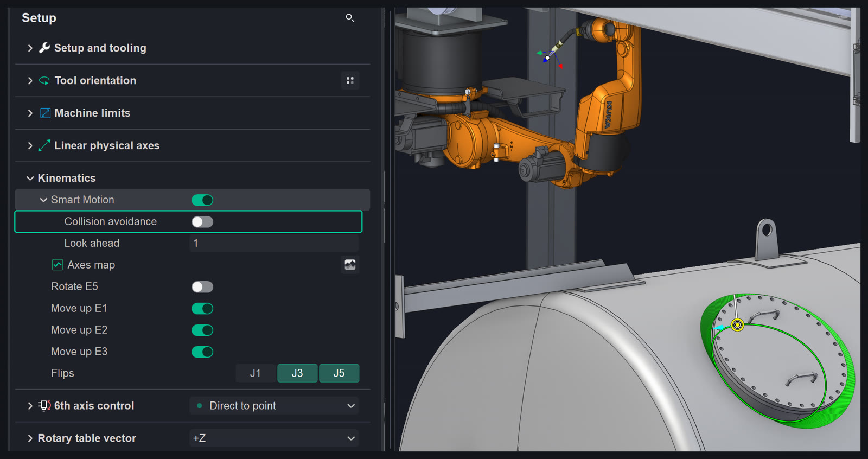Click the yellow toolpath start point marker

[737, 325]
